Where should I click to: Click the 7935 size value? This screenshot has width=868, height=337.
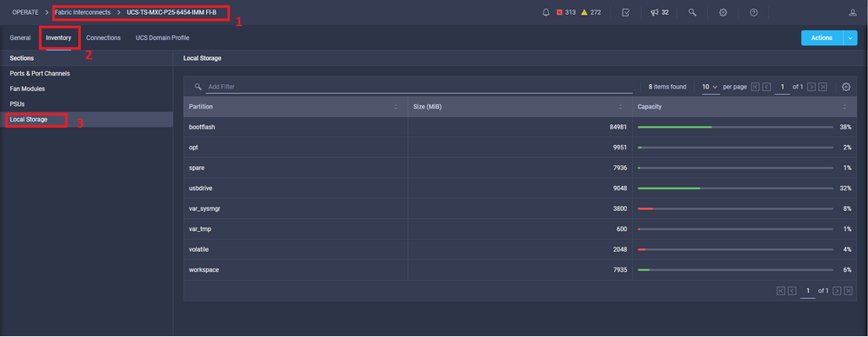pyautogui.click(x=620, y=270)
